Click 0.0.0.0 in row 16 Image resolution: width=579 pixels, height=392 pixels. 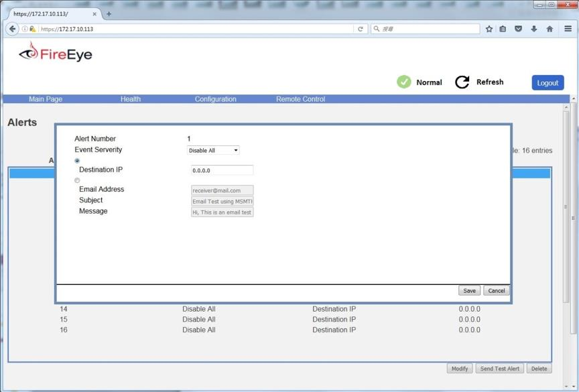click(x=469, y=330)
